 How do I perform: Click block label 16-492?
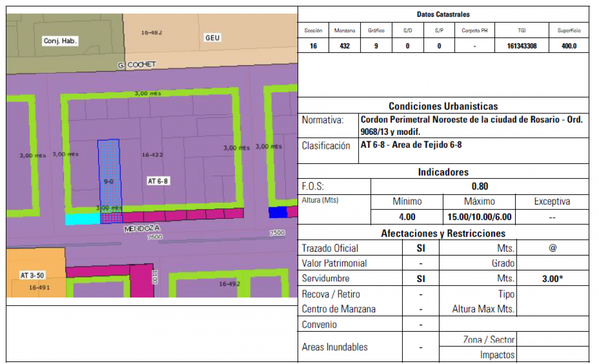pyautogui.click(x=229, y=284)
